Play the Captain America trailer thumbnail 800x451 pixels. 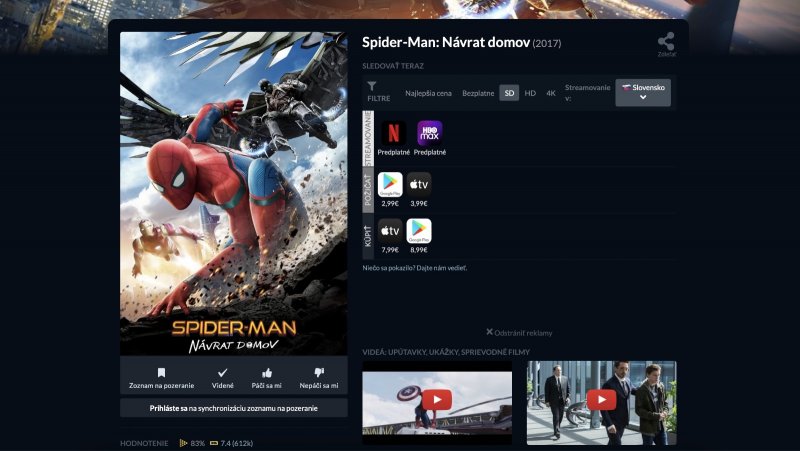click(436, 401)
